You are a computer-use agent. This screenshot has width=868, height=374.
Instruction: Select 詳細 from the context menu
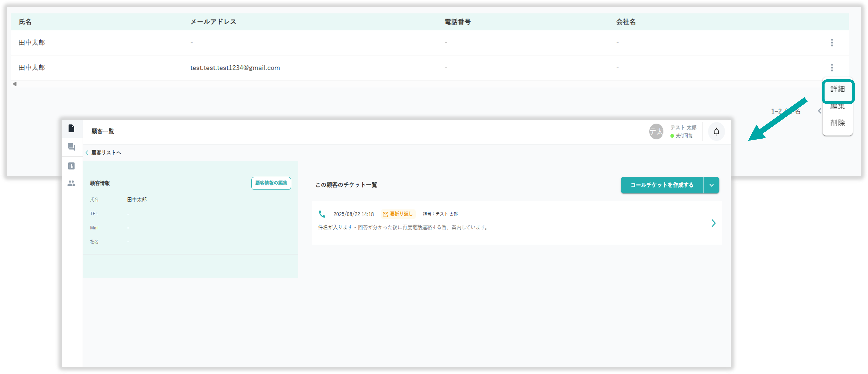837,89
